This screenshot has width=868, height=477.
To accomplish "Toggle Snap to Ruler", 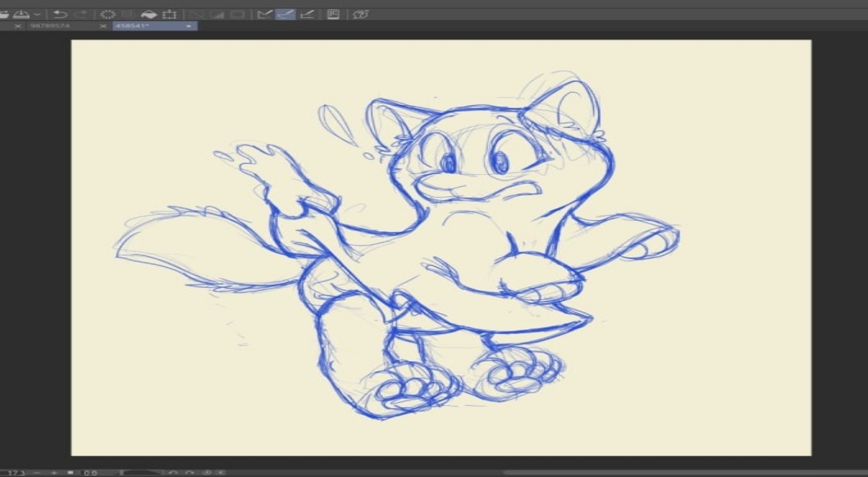I will tap(265, 14).
